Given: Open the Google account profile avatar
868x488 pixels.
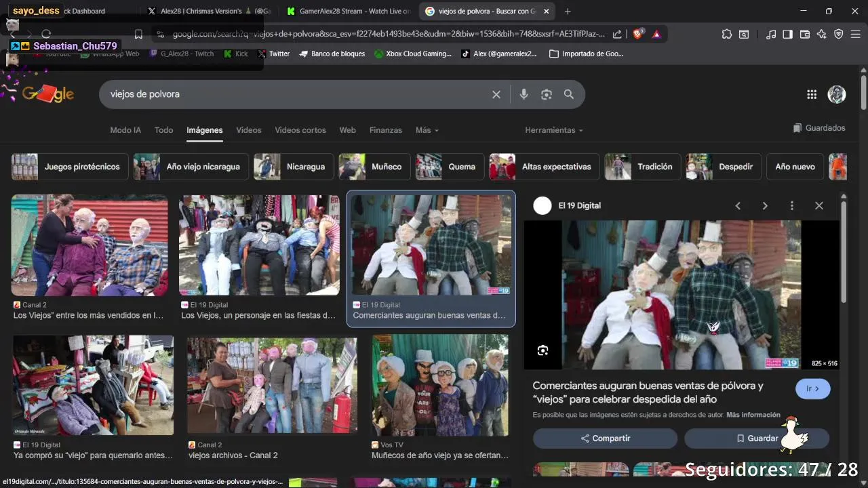Looking at the screenshot, I should [837, 94].
